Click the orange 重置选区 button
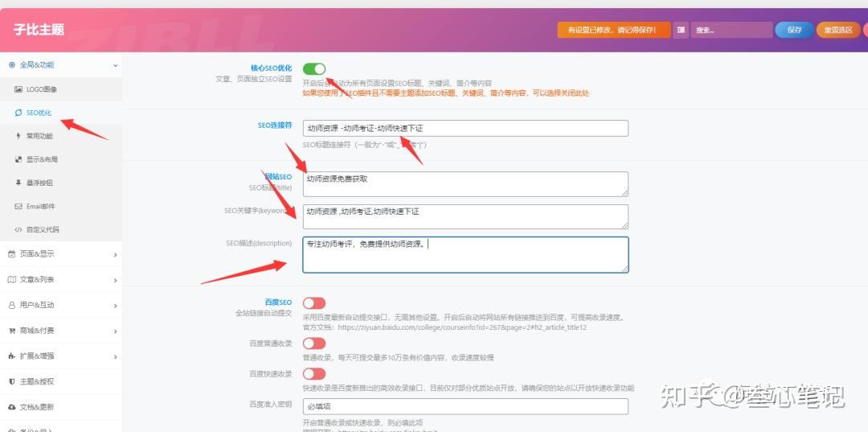 838,30
